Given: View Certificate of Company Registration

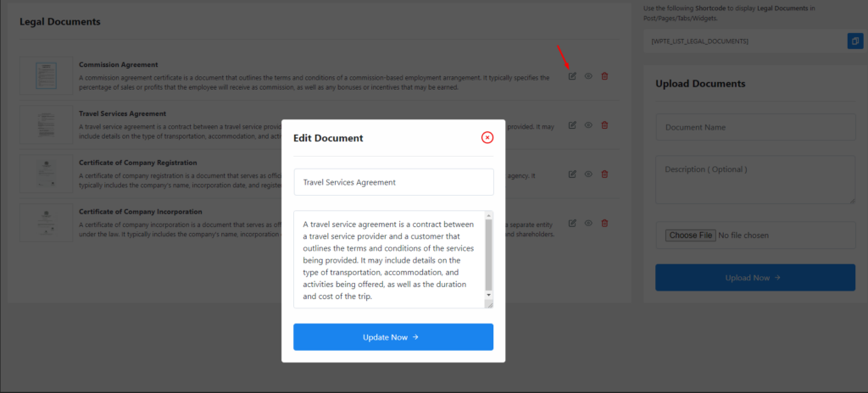Looking at the screenshot, I should tap(588, 174).
